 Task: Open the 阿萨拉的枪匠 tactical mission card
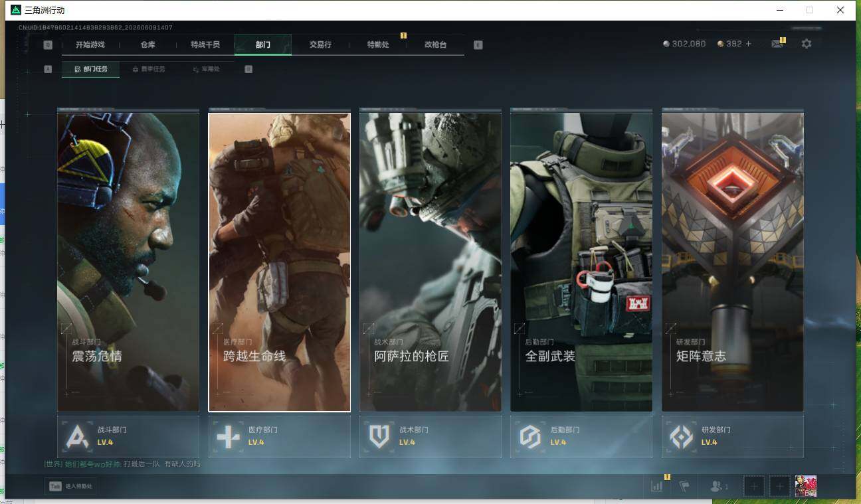(x=430, y=262)
